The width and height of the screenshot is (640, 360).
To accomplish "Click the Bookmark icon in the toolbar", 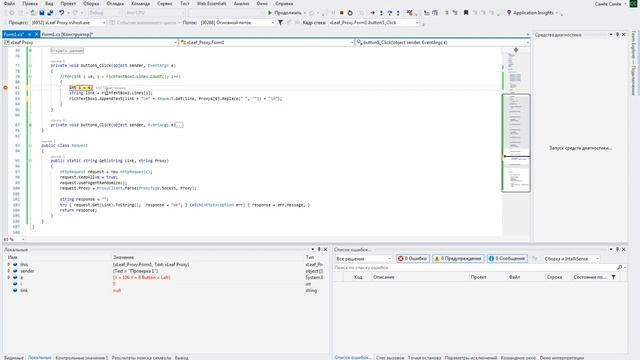I will 466,13.
